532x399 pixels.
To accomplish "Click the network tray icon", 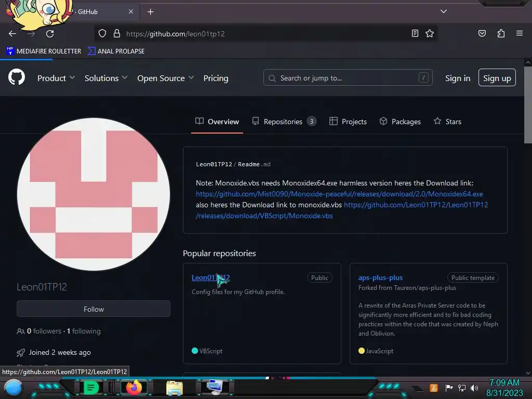I will coord(462,388).
